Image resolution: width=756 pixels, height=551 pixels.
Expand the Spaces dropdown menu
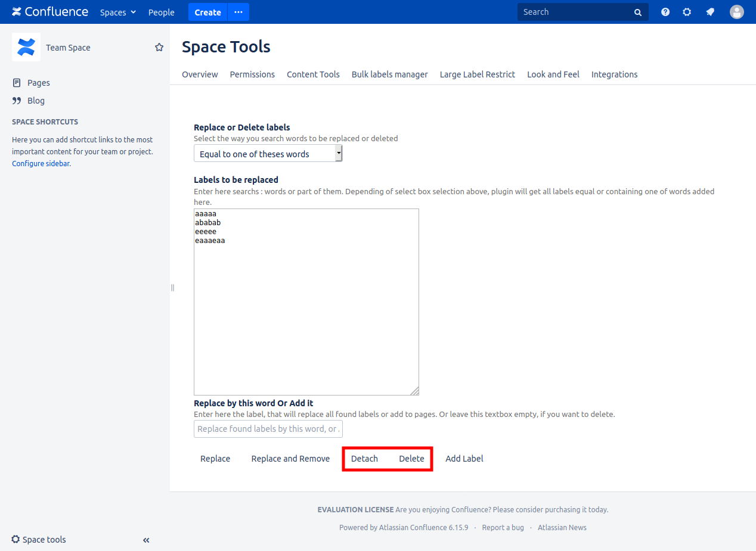pyautogui.click(x=118, y=12)
